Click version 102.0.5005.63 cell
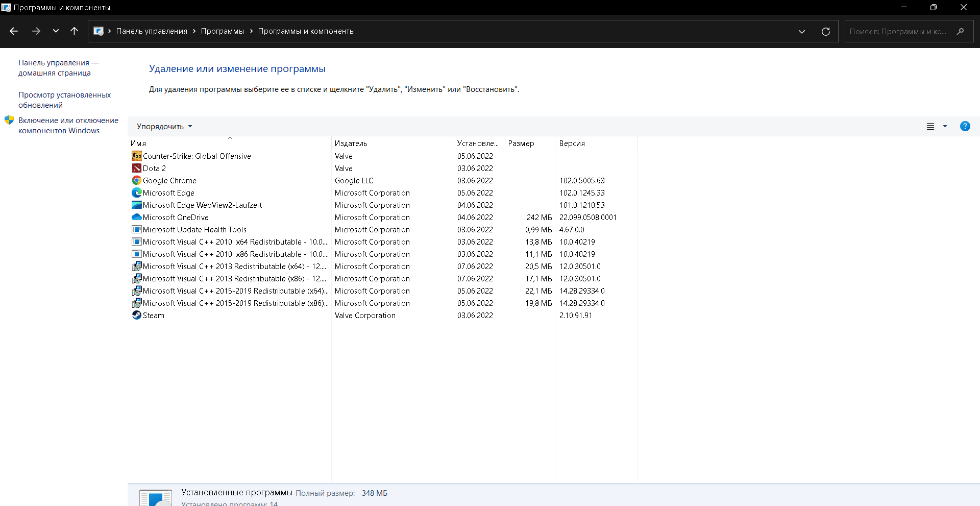The width and height of the screenshot is (980, 506). [x=582, y=180]
